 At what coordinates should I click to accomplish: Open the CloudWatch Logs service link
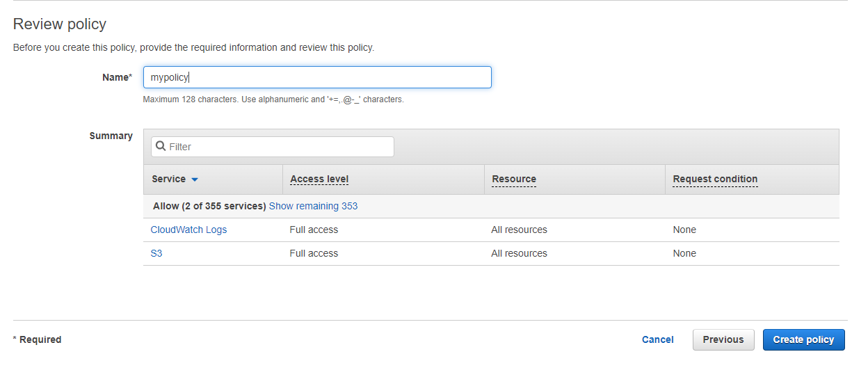click(188, 230)
